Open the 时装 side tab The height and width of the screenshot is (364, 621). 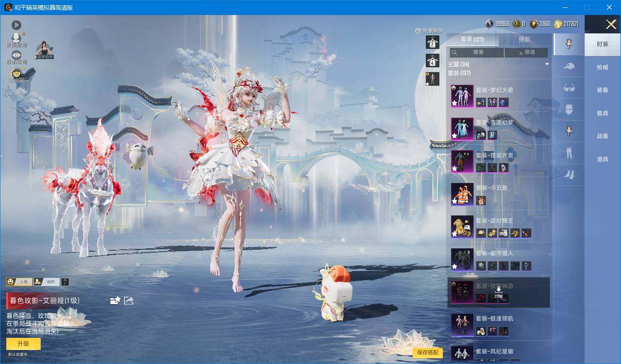click(603, 44)
